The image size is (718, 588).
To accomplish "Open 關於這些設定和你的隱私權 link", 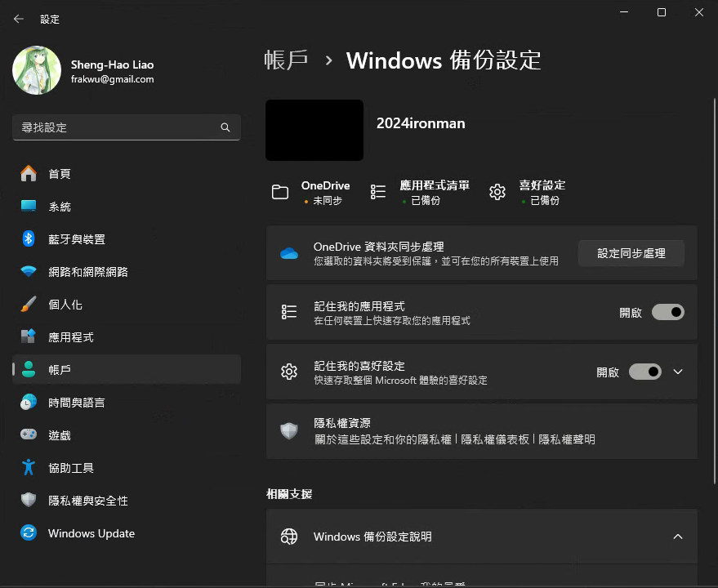I will coord(383,439).
